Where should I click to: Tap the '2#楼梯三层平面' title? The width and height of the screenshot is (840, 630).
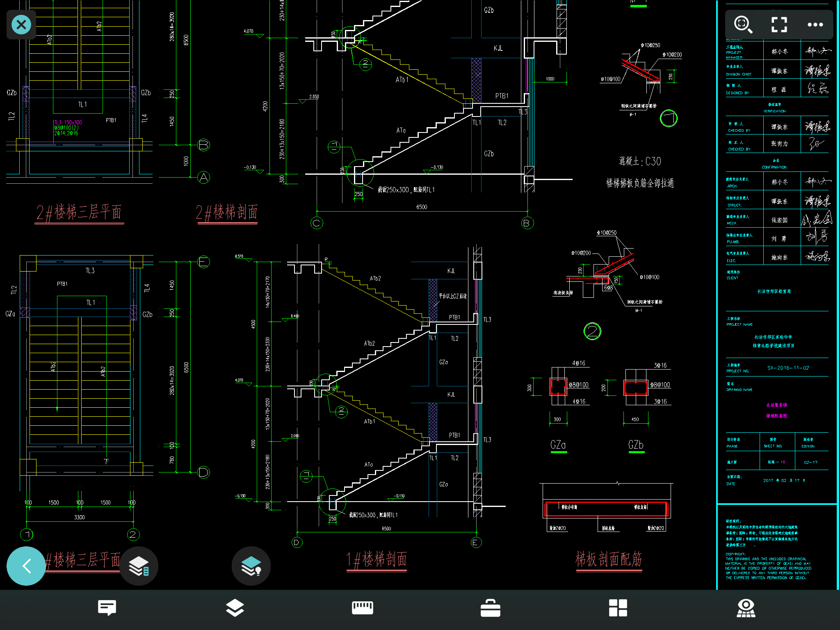tap(79, 212)
